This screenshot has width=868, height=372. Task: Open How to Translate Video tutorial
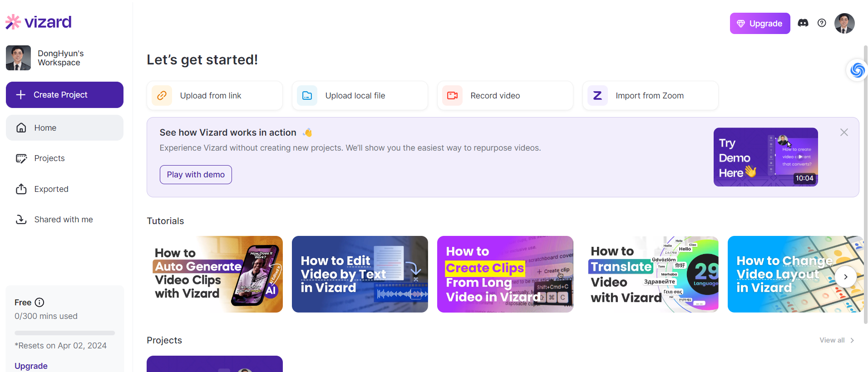651,274
